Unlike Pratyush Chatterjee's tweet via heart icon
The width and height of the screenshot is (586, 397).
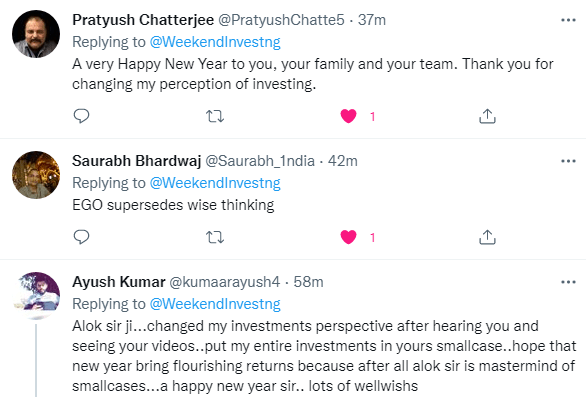(x=348, y=116)
